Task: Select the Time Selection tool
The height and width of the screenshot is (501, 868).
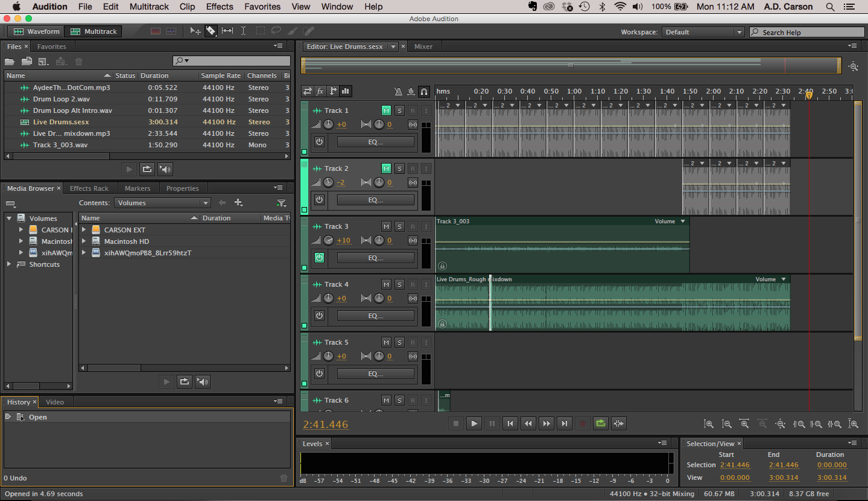Action: (x=243, y=31)
